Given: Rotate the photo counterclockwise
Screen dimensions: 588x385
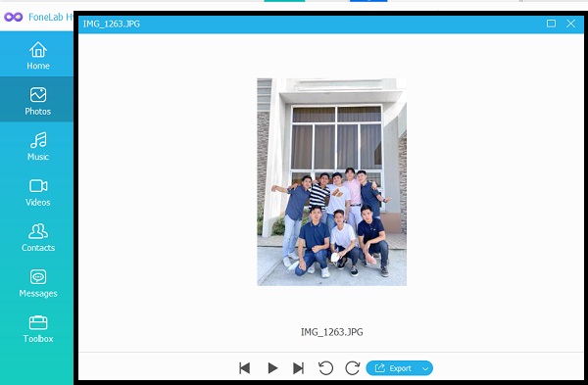Looking at the screenshot, I should tap(325, 368).
